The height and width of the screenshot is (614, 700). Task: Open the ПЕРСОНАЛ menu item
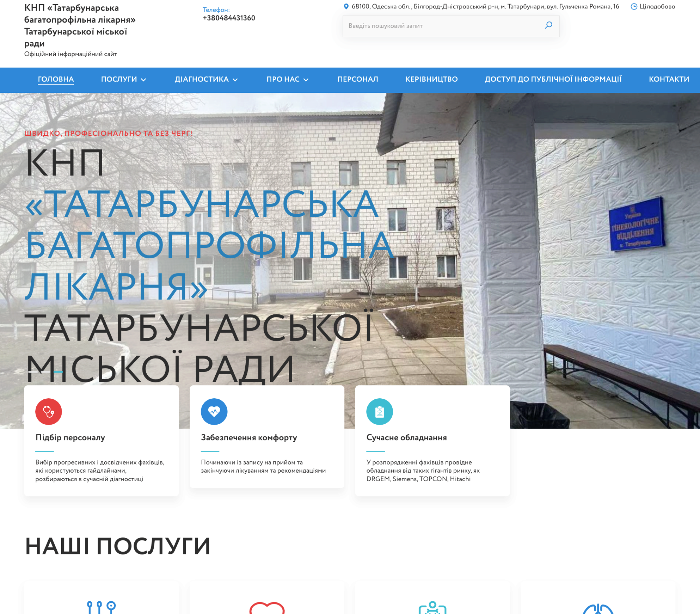point(357,79)
